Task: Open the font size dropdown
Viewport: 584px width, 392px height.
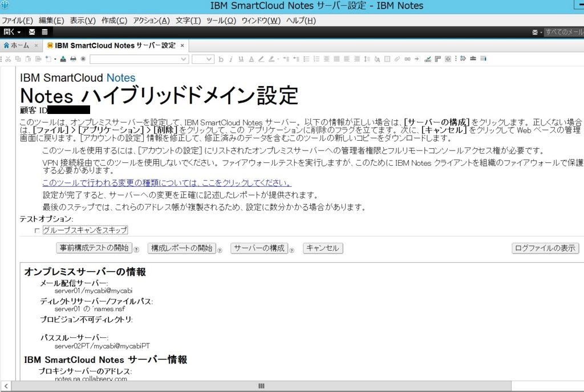Action: coord(209,59)
